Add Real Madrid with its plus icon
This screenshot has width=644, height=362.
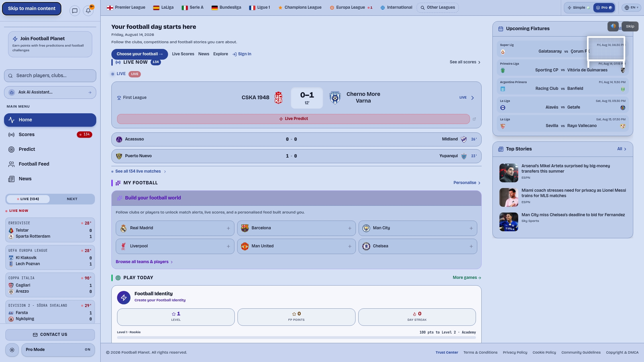tap(228, 228)
